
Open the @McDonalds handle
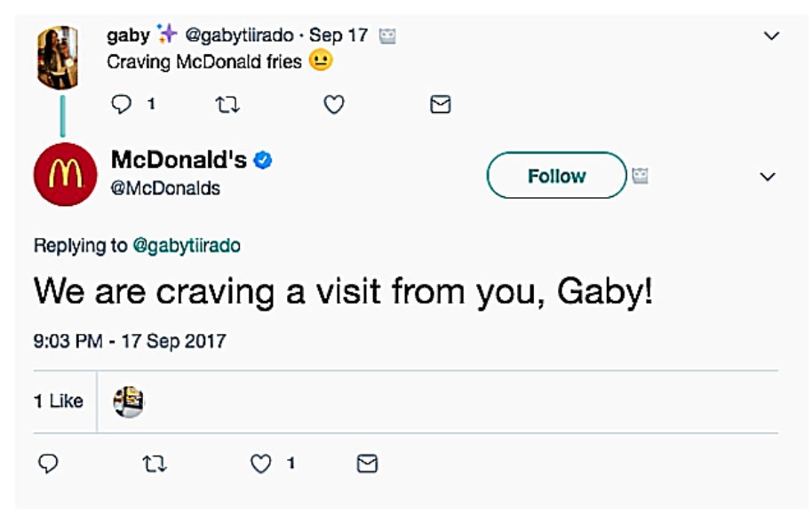click(x=165, y=188)
